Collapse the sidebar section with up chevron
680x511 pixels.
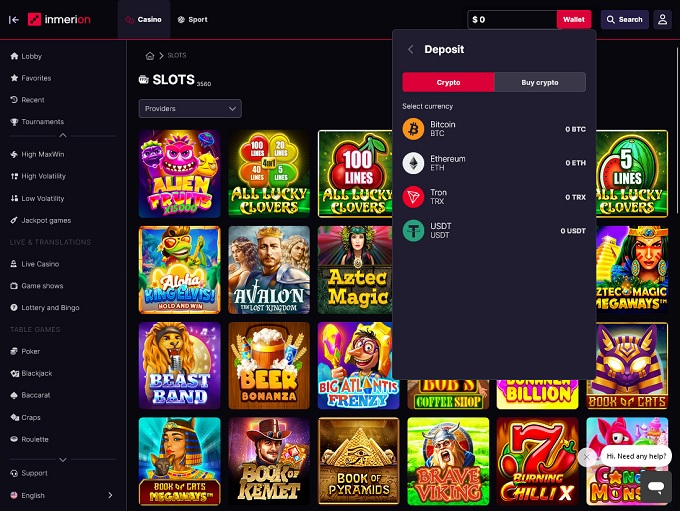63,135
